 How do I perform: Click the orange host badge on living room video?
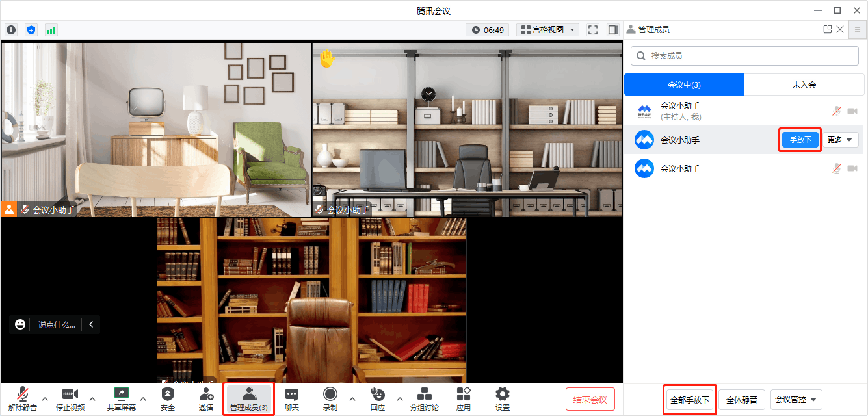10,209
